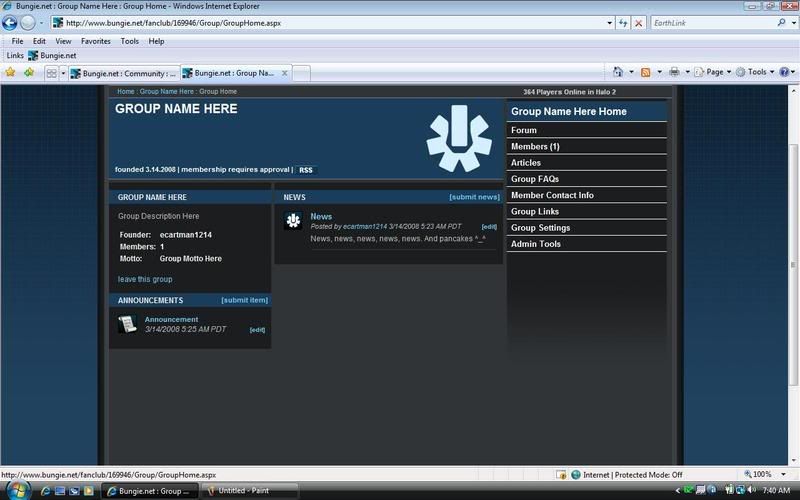800x500 pixels.
Task: Click the Stop loading X button
Action: click(639, 22)
